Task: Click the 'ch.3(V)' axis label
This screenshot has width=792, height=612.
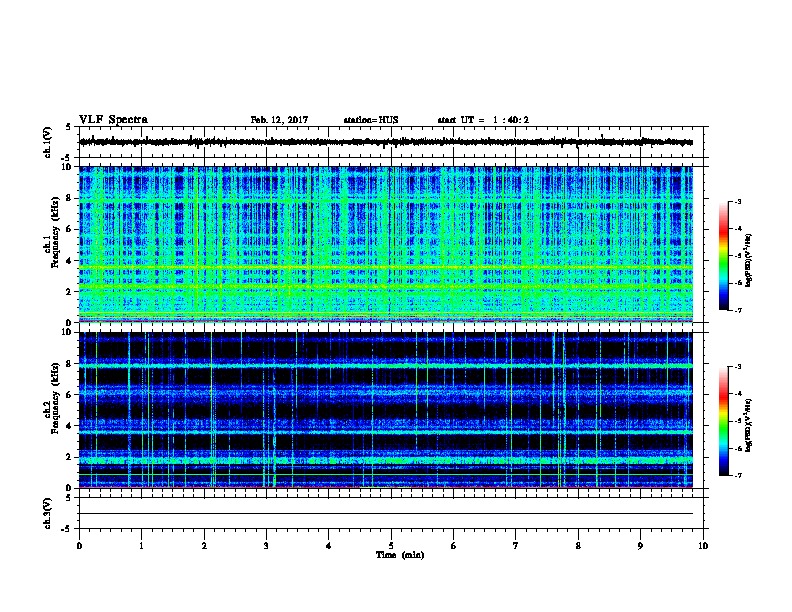Action: click(48, 513)
